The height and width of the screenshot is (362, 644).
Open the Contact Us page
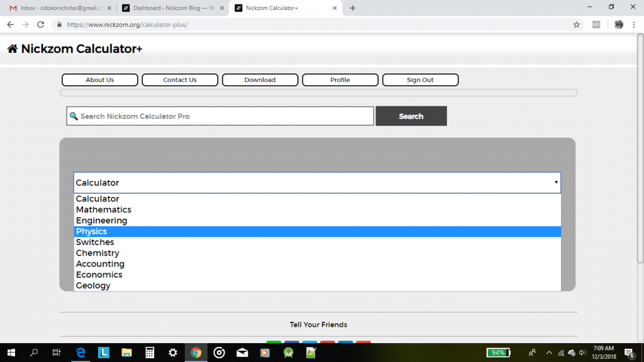click(180, 80)
